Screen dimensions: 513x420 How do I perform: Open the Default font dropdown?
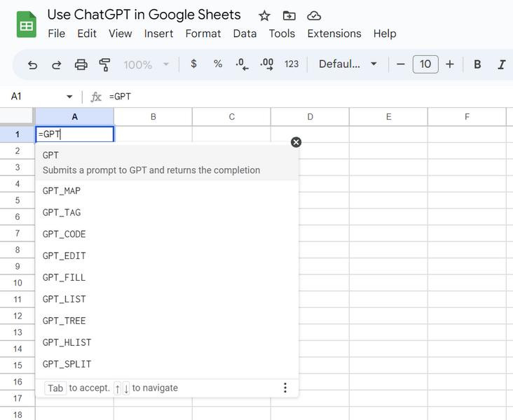[x=348, y=64]
